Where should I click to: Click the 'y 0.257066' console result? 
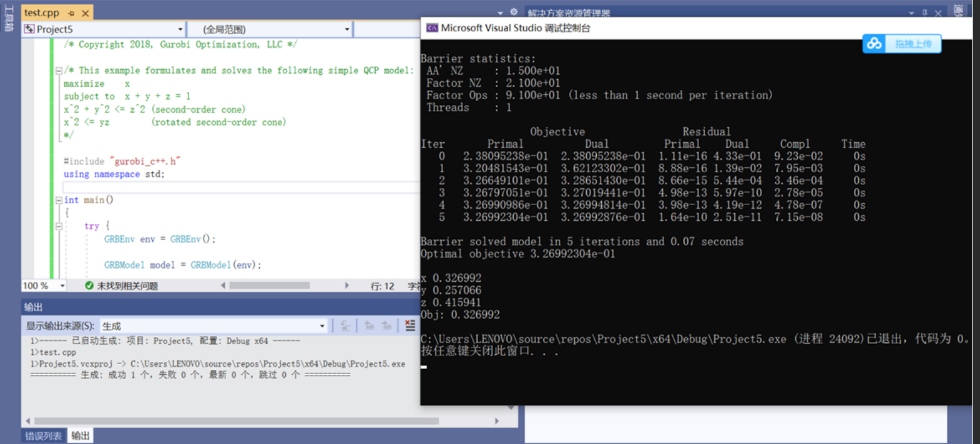tap(452, 291)
